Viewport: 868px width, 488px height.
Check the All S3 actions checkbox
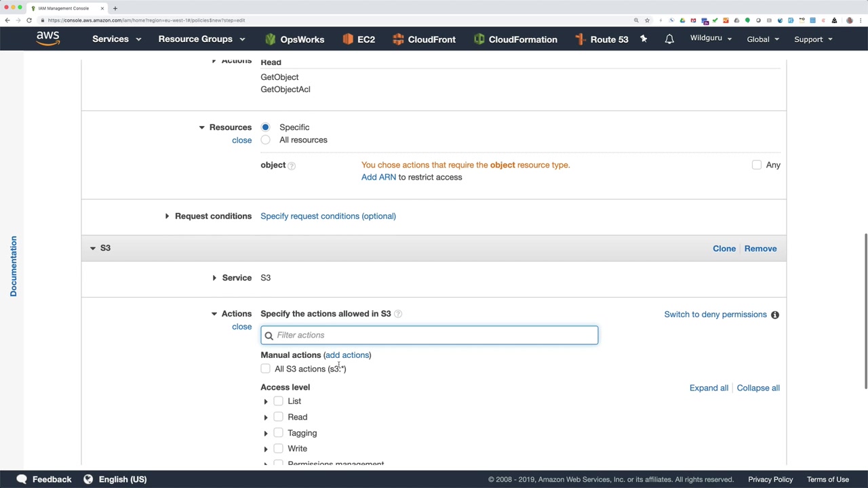tap(265, 369)
